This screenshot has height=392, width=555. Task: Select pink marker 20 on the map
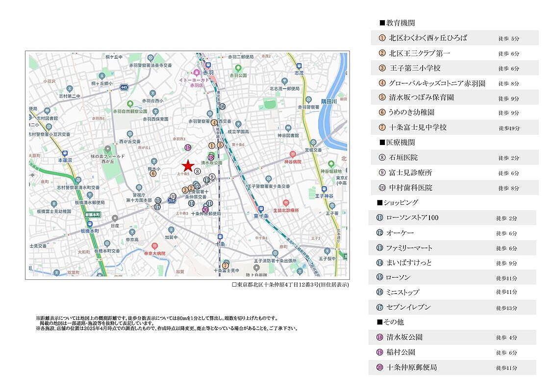(x=205, y=210)
